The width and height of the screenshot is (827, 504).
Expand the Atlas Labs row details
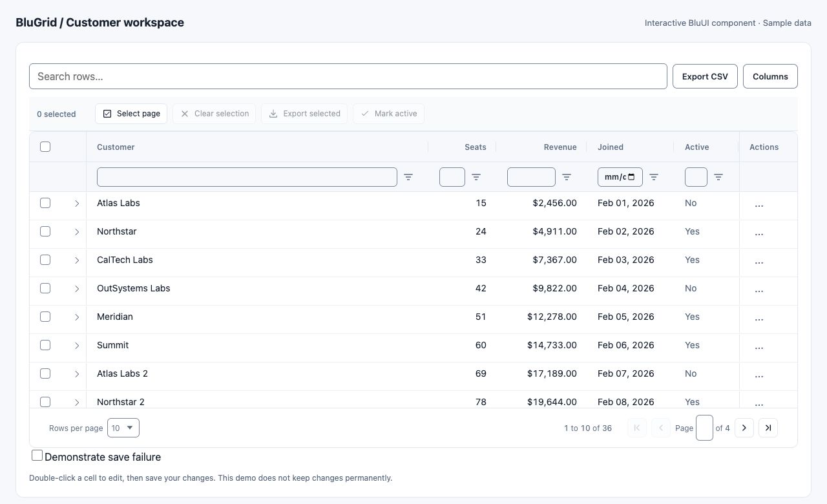coord(77,204)
